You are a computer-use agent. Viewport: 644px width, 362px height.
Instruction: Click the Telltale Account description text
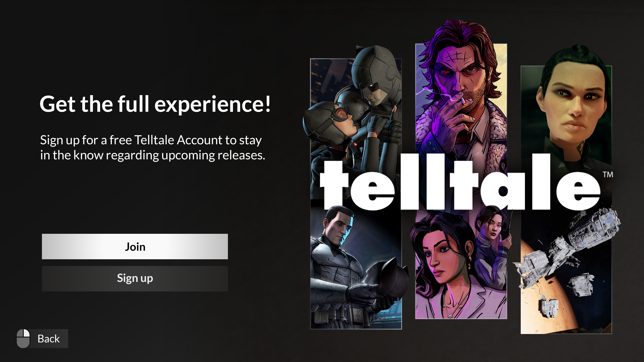tap(152, 147)
